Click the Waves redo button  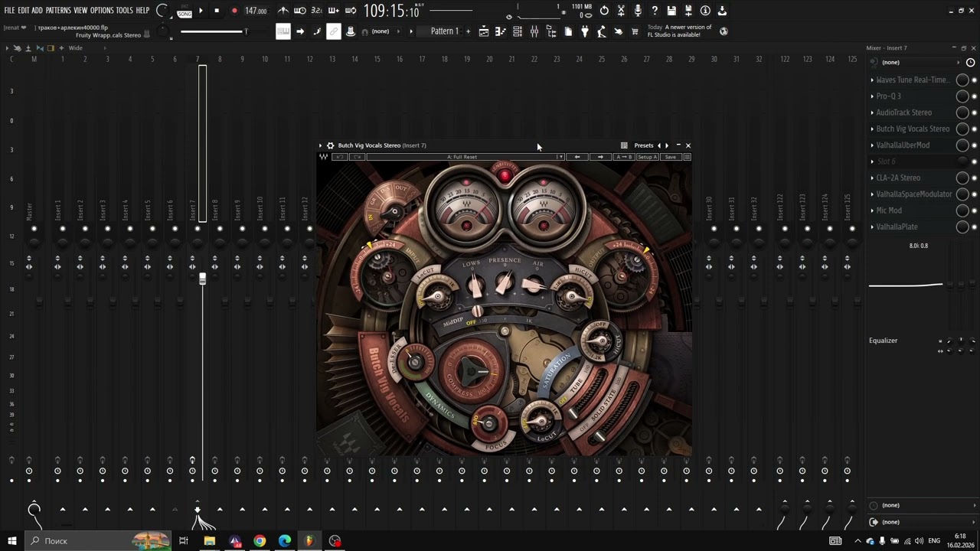pyautogui.click(x=357, y=157)
